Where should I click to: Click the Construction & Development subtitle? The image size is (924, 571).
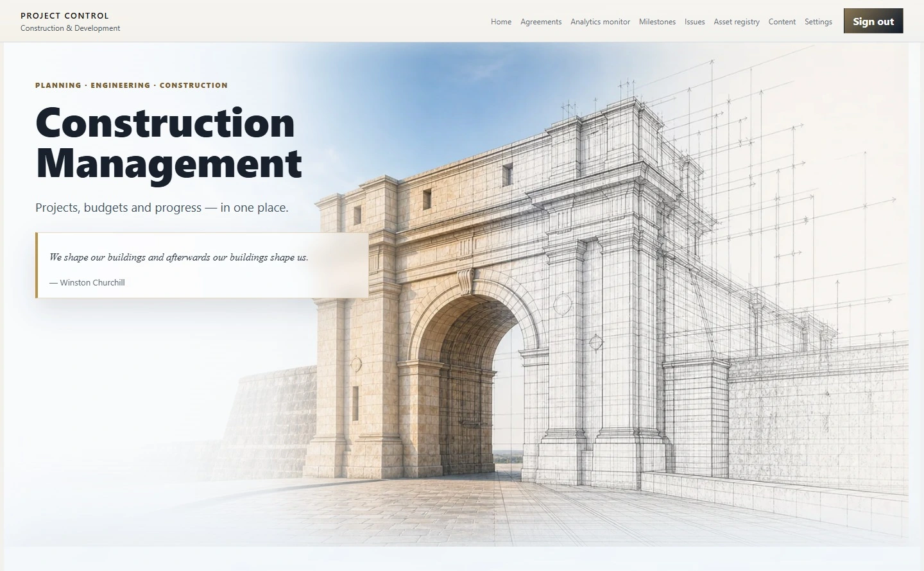71,28
